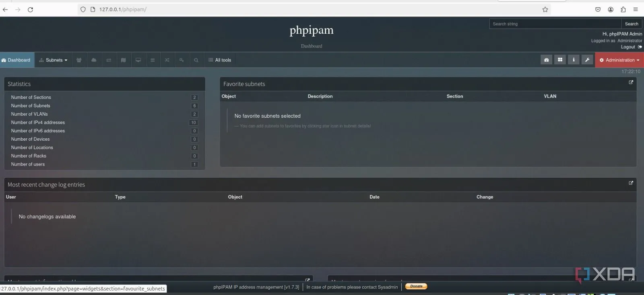644x295 pixels.
Task: Click the users group icon in navbar
Action: tap(79, 60)
